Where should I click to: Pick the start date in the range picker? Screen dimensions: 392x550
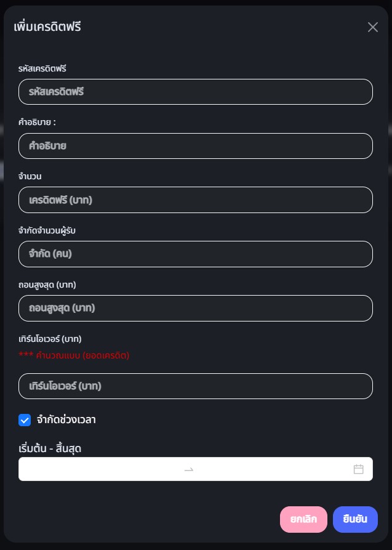(x=102, y=469)
